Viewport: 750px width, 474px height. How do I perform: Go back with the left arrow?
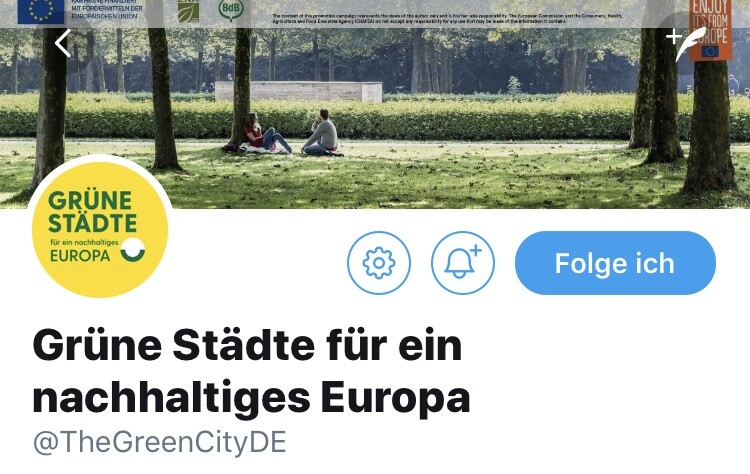point(63,43)
